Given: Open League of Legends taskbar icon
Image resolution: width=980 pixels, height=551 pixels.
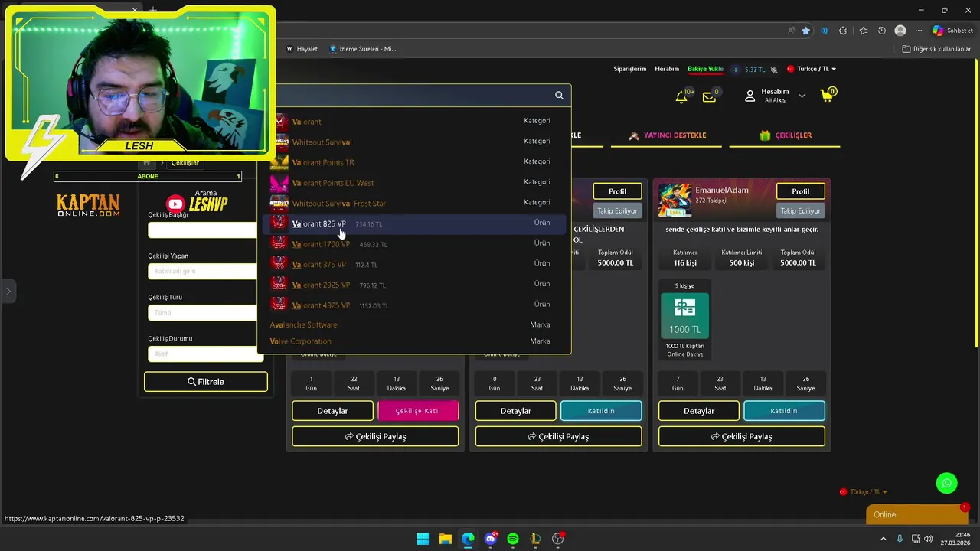Looking at the screenshot, I should pyautogui.click(x=535, y=539).
